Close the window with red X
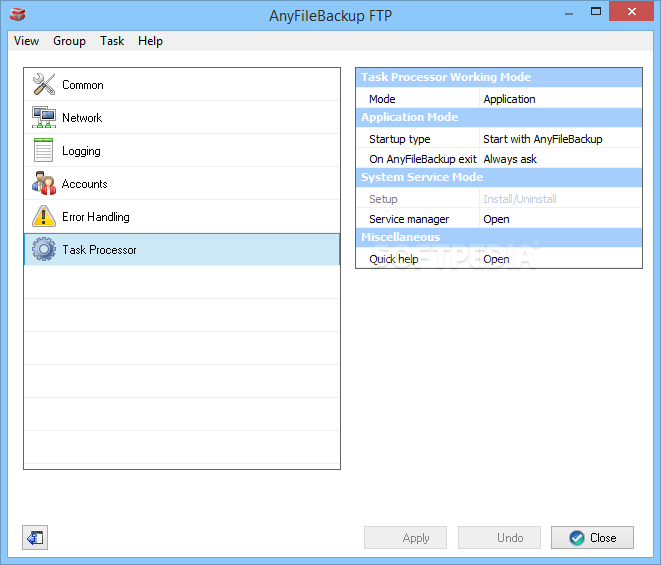The width and height of the screenshot is (661, 565). click(x=631, y=11)
